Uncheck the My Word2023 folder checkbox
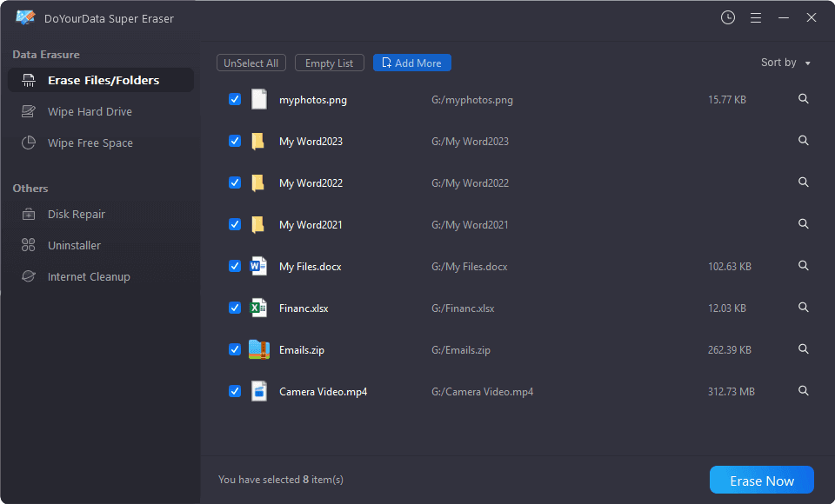Image resolution: width=835 pixels, height=504 pixels. pos(235,141)
